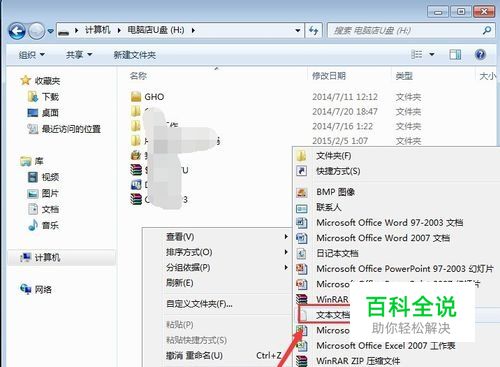The image size is (500, 367).
Task: Create new BMP 图像 file
Action: [397, 192]
